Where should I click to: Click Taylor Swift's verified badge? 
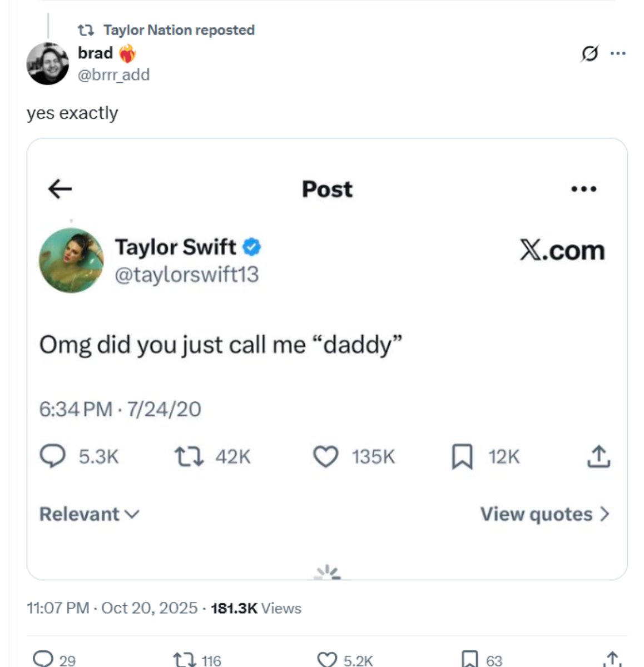tap(251, 246)
